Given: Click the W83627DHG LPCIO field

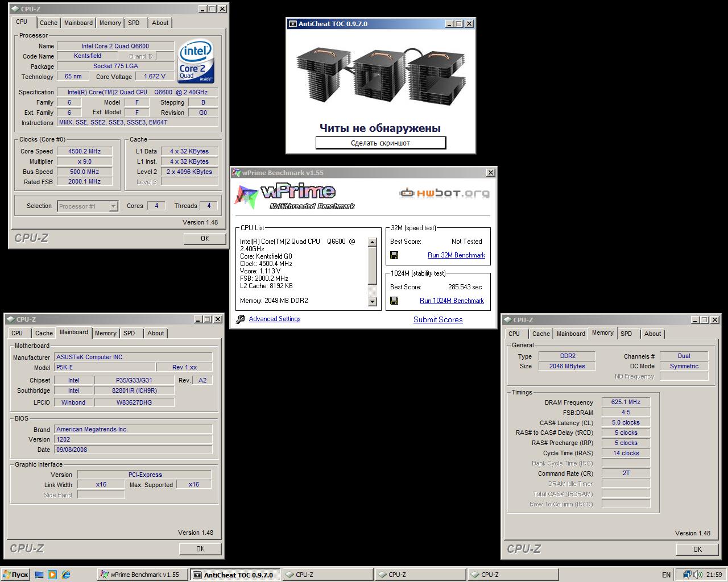Looking at the screenshot, I should (134, 402).
